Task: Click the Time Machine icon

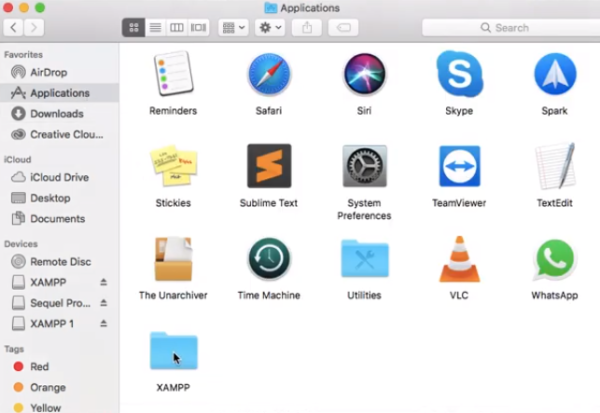Action: click(x=269, y=259)
